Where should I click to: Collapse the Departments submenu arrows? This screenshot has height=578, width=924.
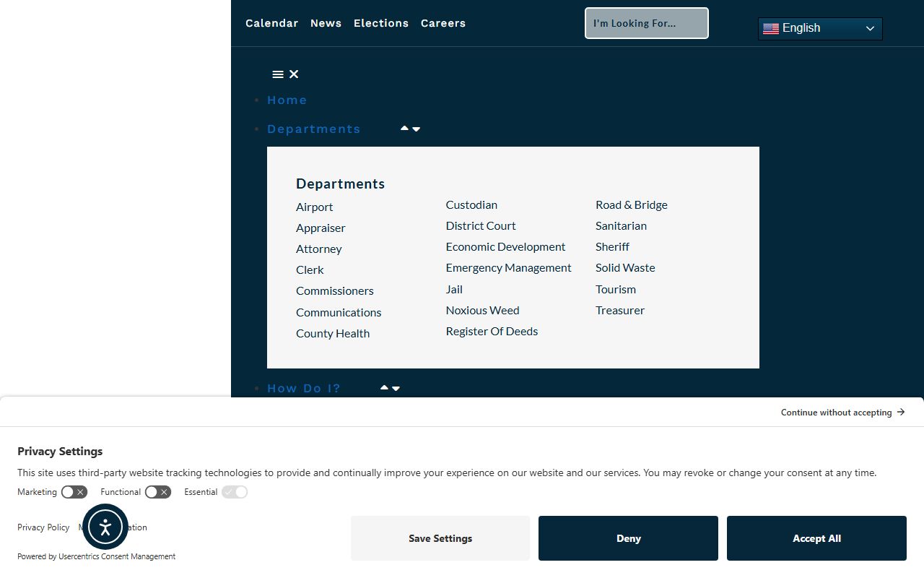click(x=410, y=129)
